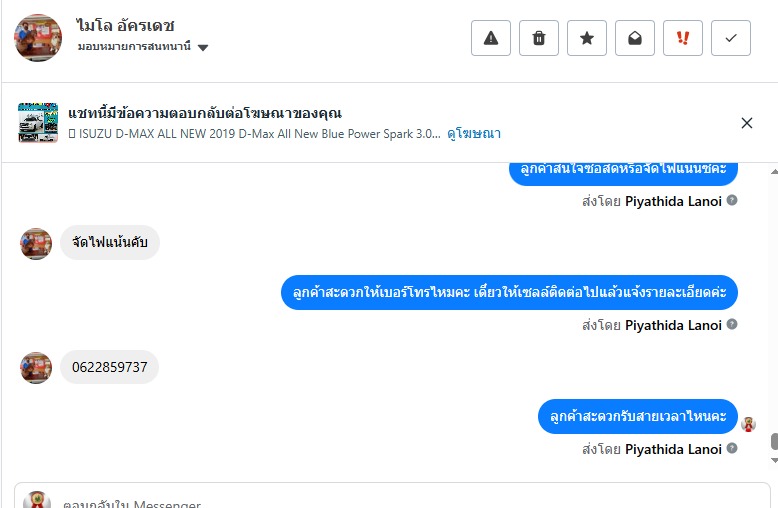Close the ad reply banner
Screen dimensions: 778x508
747,123
